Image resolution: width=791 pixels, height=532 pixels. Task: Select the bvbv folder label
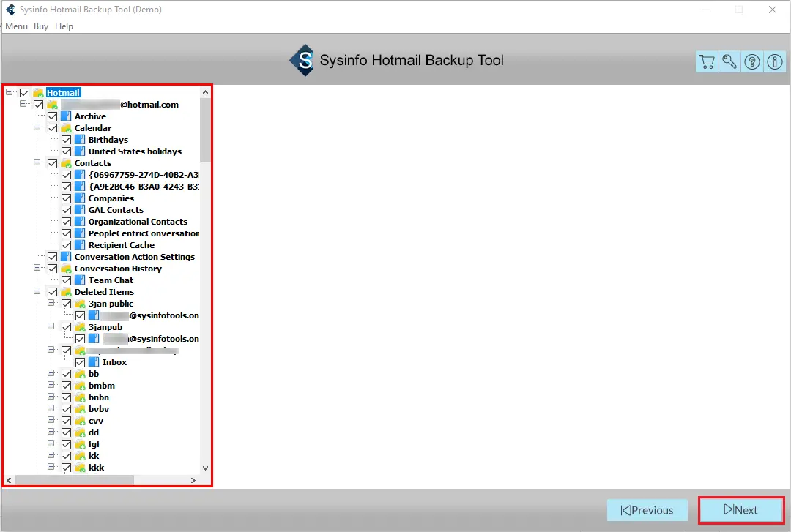point(99,409)
